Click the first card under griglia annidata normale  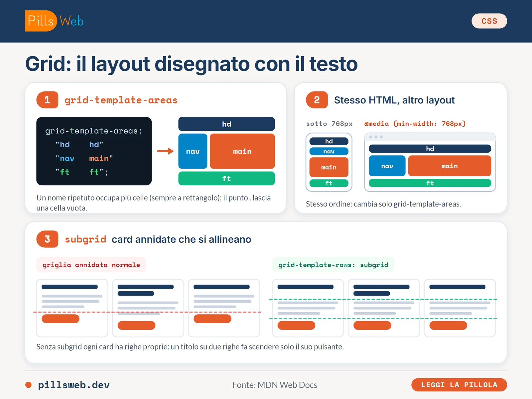pyautogui.click(x=72, y=308)
